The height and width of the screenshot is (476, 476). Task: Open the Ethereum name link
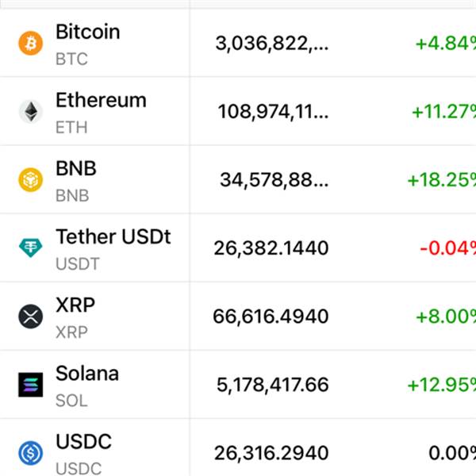[x=101, y=101]
